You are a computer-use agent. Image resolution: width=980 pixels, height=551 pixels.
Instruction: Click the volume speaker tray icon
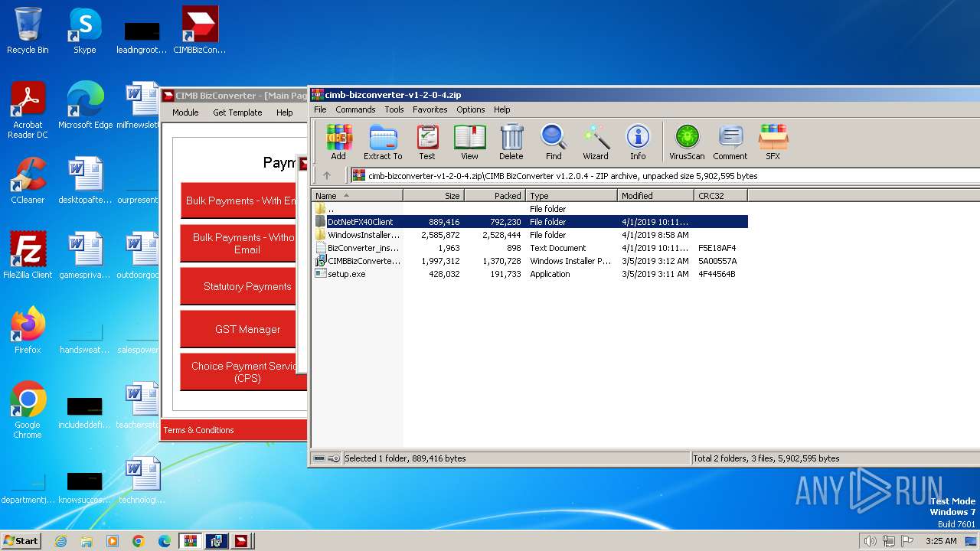(870, 541)
